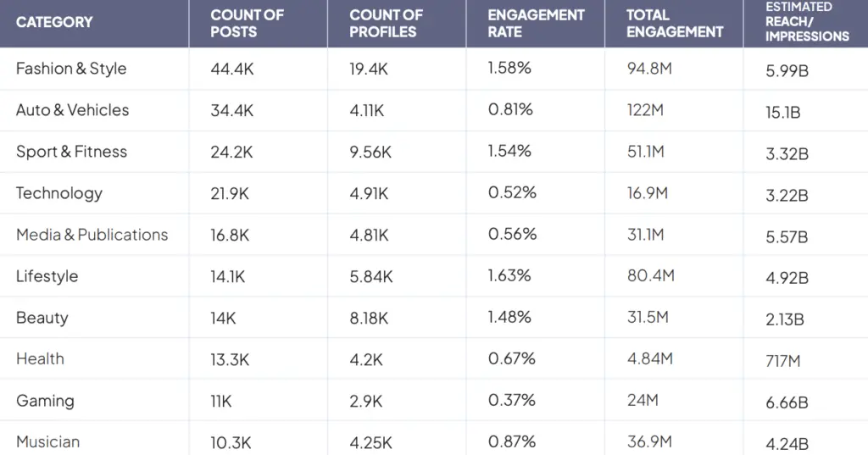Image resolution: width=868 pixels, height=455 pixels.
Task: Click the 15.1B reach value for Auto & Vehicles
Action: (783, 112)
